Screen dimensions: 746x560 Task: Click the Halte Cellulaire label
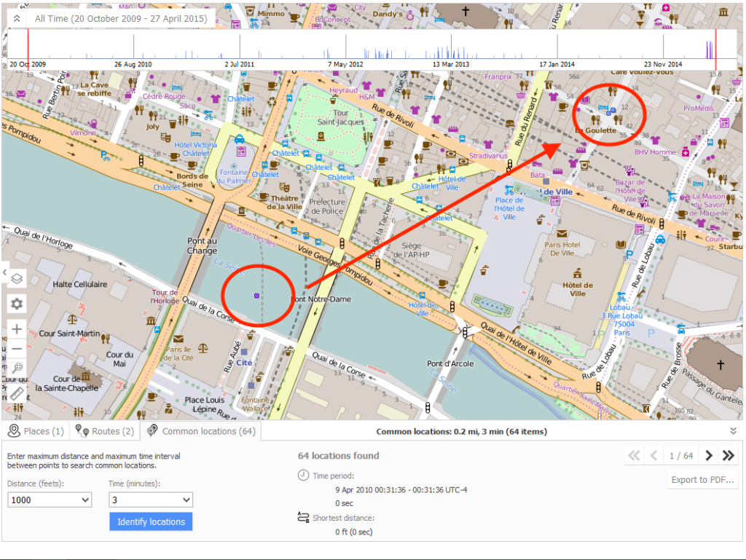pyautogui.click(x=80, y=284)
